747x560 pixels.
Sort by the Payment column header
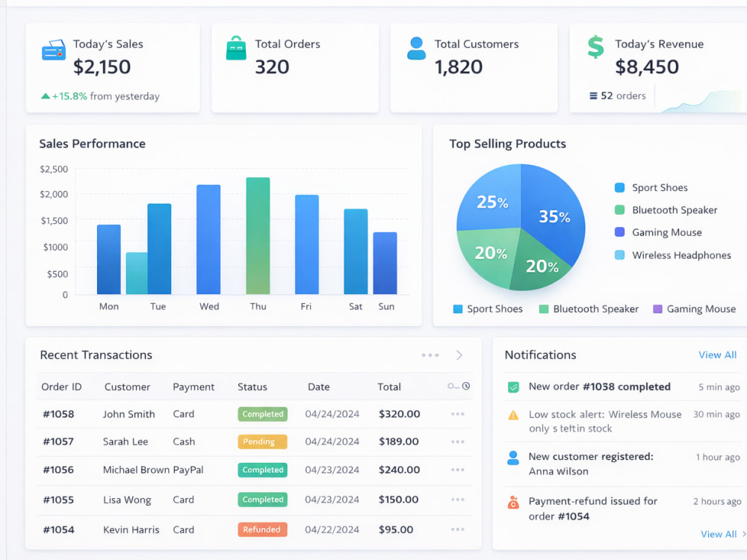[x=193, y=387]
